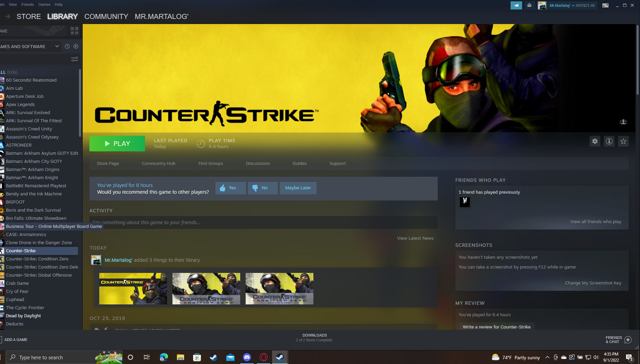Open the Mr.Martalog' account dropdown

(562, 5)
